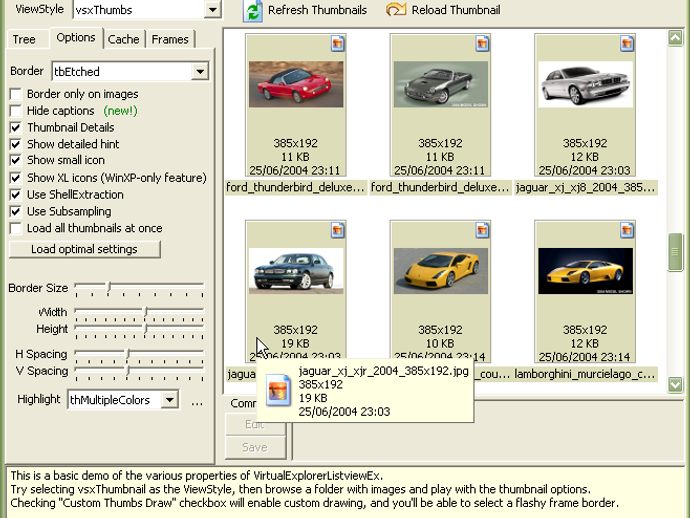
Task: Disable Show detailed hint
Action: 16,144
